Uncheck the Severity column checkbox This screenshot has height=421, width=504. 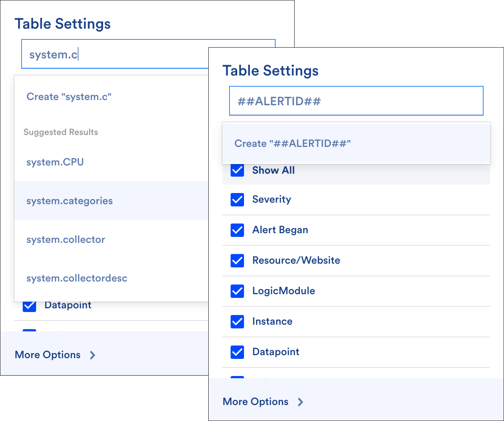coord(237,200)
